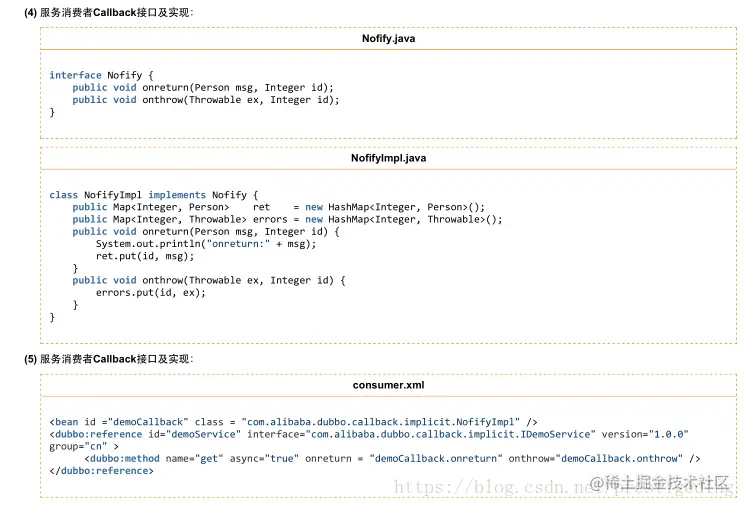Viewport: 745px width, 507px height.
Task: Click the errors.put(id, ex) statement
Action: [151, 293]
